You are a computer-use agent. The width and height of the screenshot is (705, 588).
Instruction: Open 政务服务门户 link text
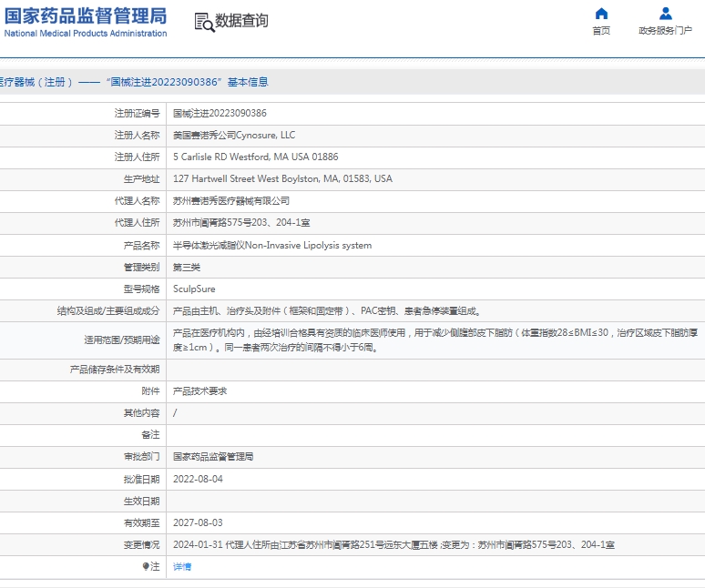pyautogui.click(x=666, y=31)
